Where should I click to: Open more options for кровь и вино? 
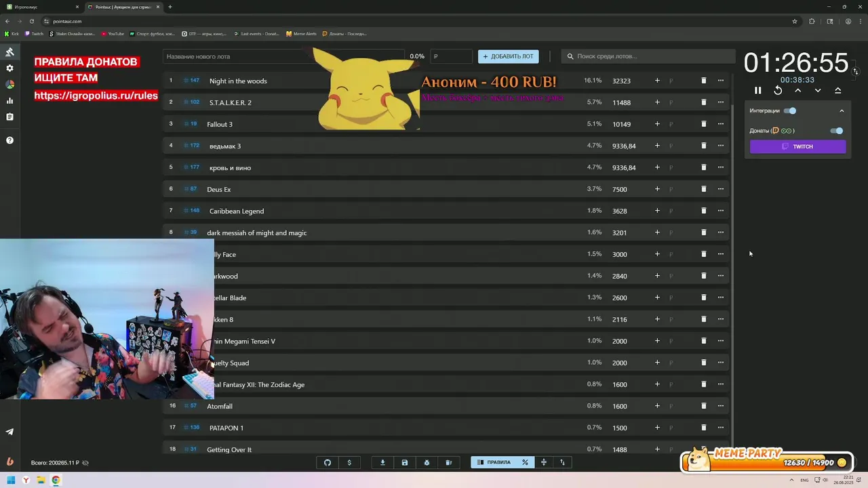(x=721, y=167)
